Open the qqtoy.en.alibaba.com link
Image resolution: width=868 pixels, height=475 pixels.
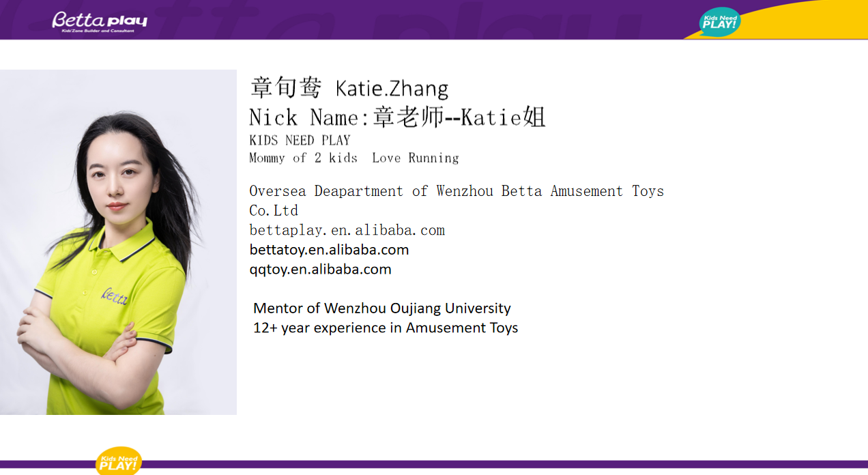(320, 269)
